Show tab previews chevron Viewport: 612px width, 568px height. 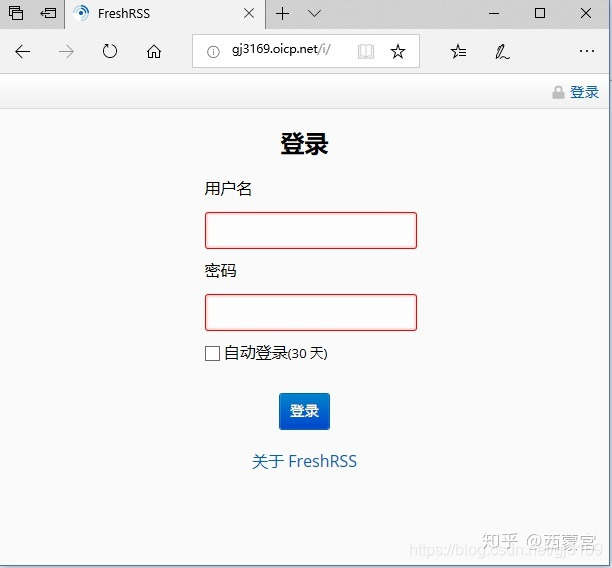tap(314, 14)
